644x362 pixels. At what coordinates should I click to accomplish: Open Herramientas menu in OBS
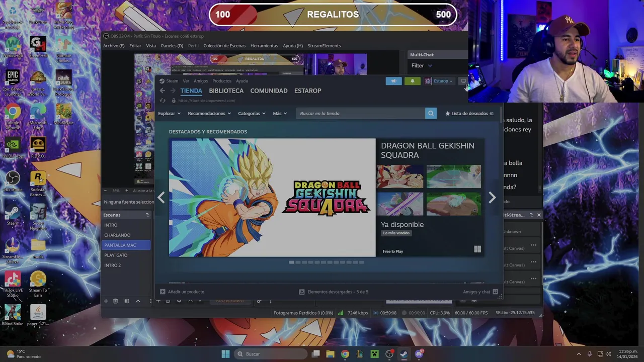point(264,46)
